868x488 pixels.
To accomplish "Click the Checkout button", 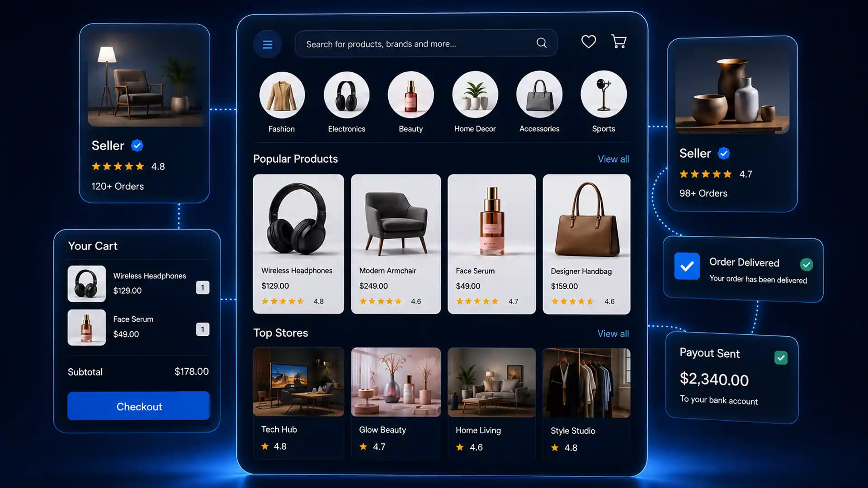I will coord(138,406).
